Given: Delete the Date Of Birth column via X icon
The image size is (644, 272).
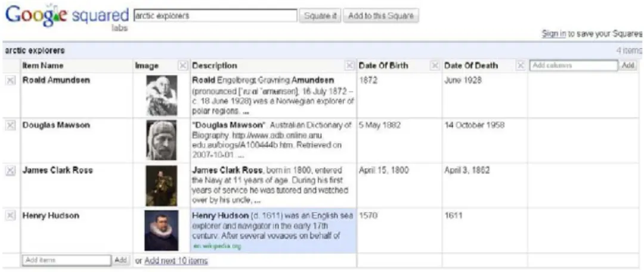Looking at the screenshot, I should (x=435, y=66).
